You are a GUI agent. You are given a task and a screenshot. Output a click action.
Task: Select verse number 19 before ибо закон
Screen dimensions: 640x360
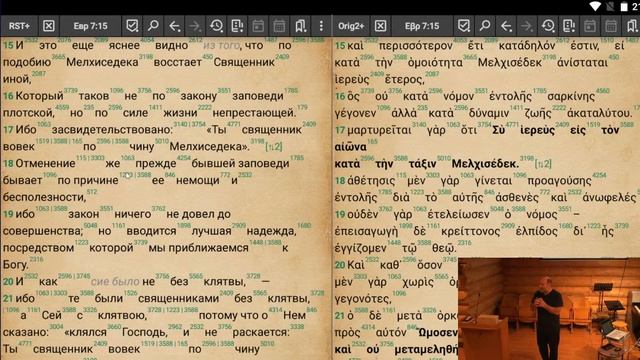8,214
